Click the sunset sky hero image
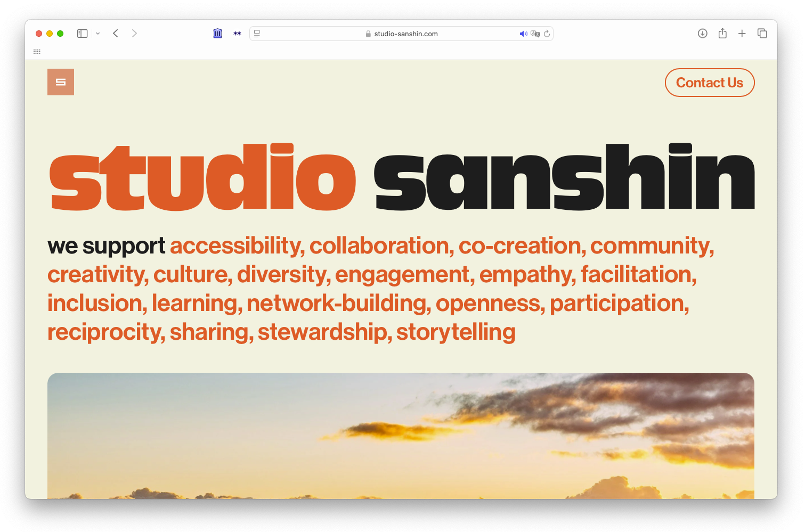 tap(401, 436)
